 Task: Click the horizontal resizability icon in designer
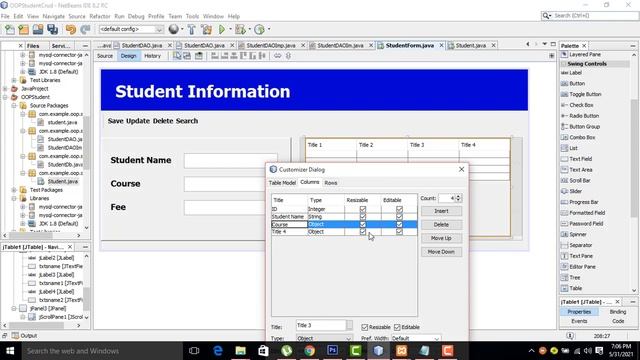278,56
